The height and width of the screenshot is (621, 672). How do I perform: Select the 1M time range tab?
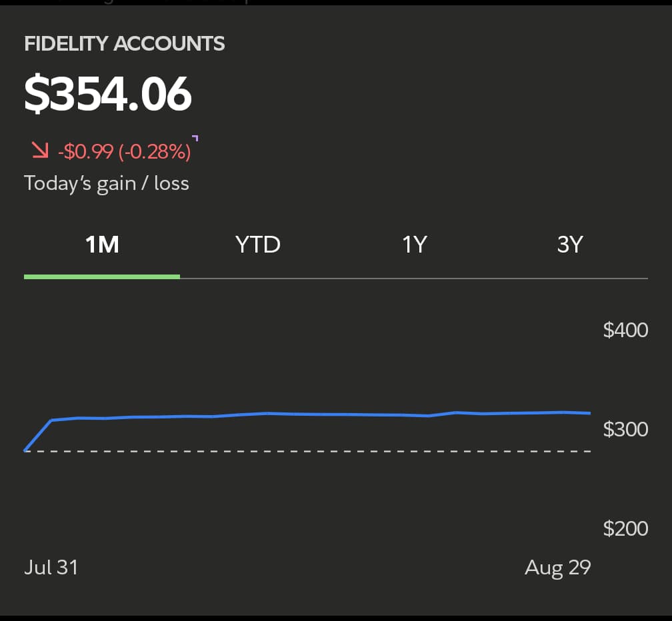coord(102,245)
